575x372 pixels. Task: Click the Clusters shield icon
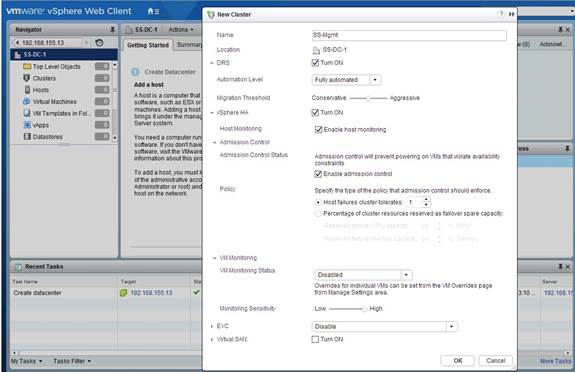[x=27, y=78]
